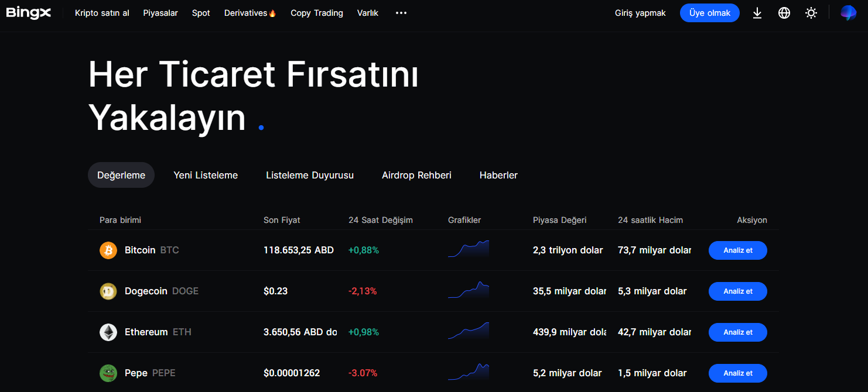Click Analiz et for Pepe

(x=738, y=373)
